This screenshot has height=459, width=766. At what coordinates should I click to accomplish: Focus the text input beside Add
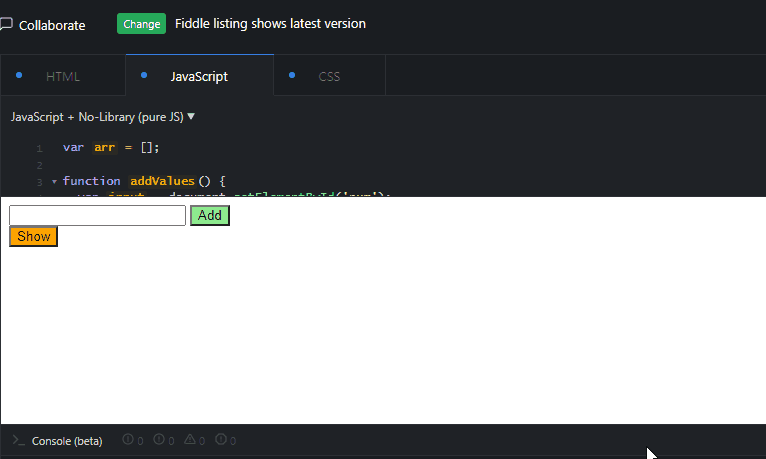point(97,215)
